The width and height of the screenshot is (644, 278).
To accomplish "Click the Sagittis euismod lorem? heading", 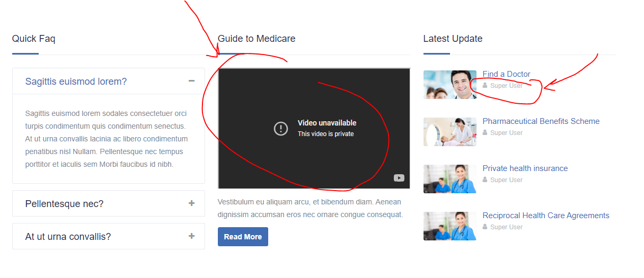I will point(76,82).
